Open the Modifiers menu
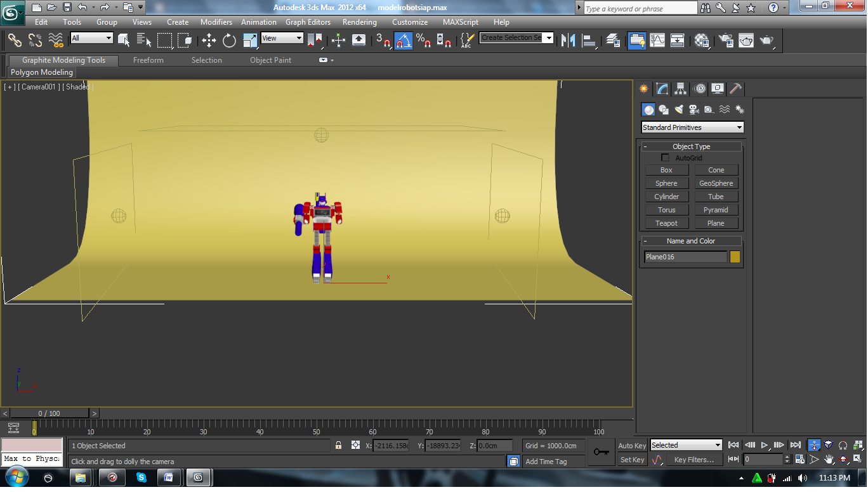The width and height of the screenshot is (868, 492). coord(216,22)
